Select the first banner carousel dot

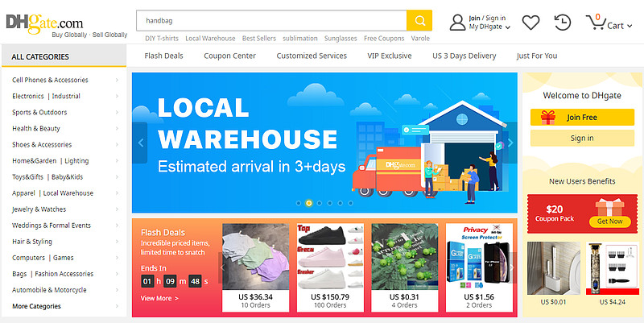pyautogui.click(x=299, y=203)
